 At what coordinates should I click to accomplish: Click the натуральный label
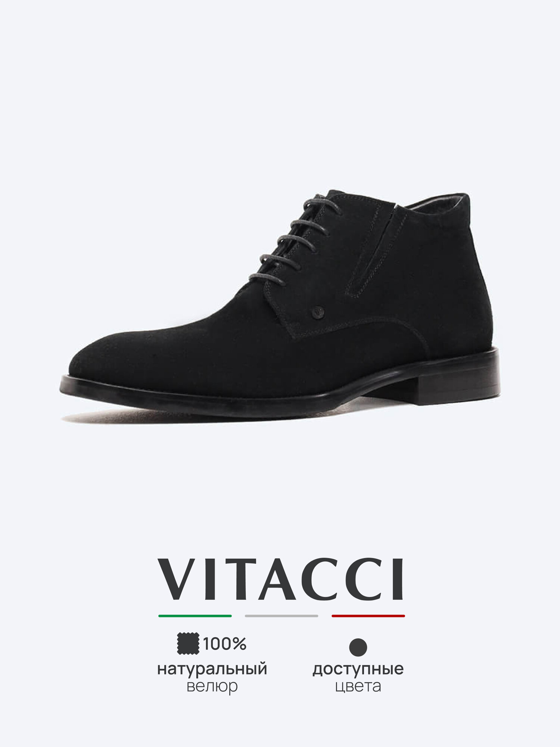click(x=212, y=669)
